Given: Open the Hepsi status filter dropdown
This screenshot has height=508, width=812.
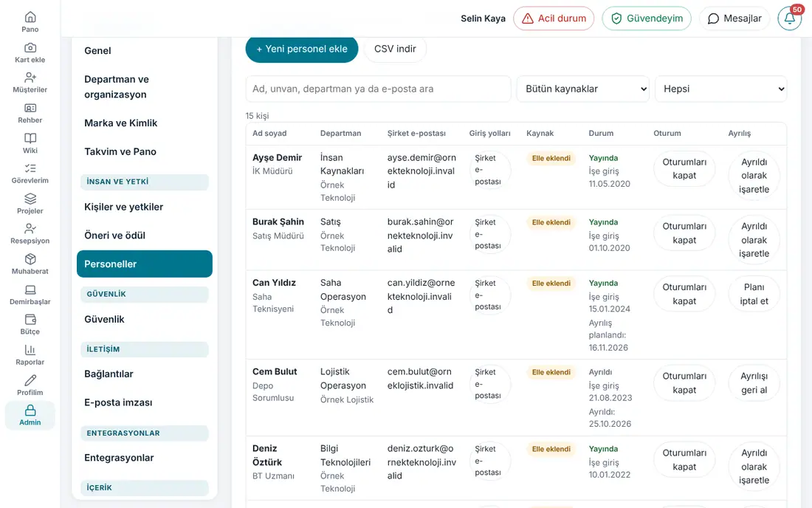Looking at the screenshot, I should click(x=721, y=89).
